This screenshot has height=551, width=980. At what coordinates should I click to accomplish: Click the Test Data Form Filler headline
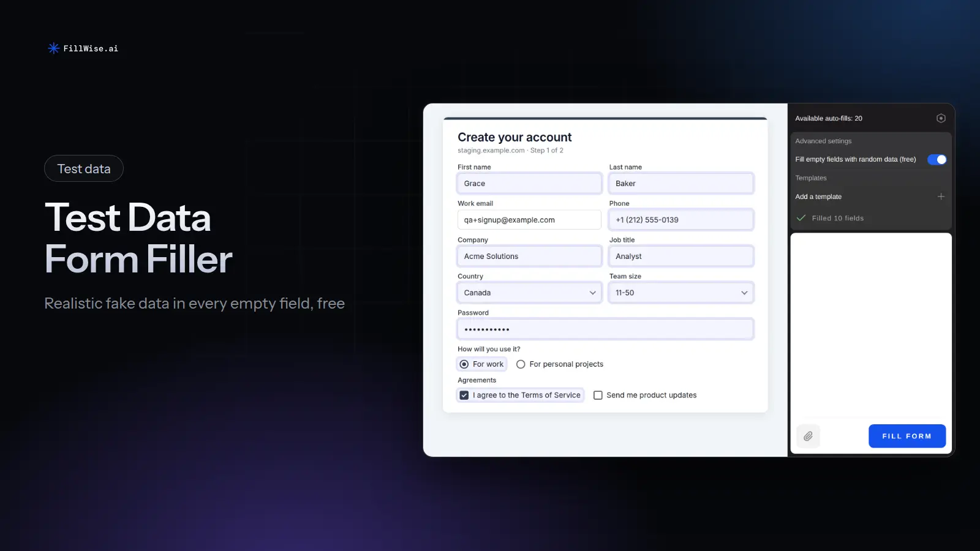pyautogui.click(x=138, y=238)
